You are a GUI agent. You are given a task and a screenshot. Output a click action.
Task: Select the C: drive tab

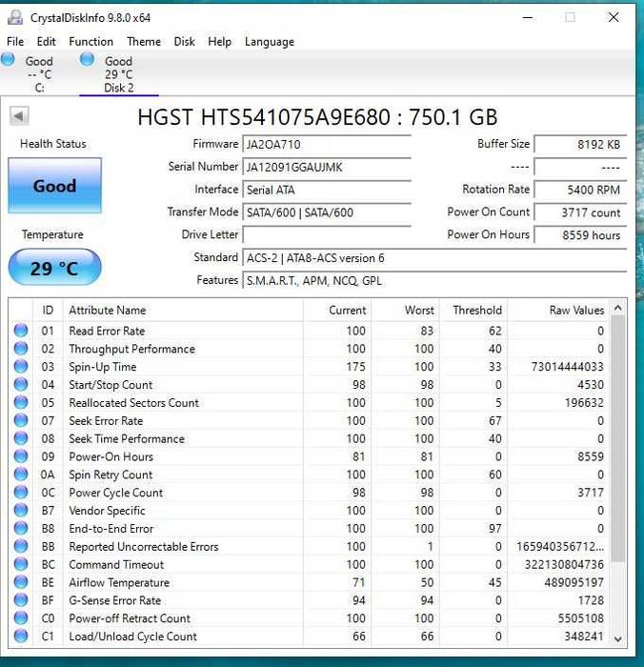[39, 74]
